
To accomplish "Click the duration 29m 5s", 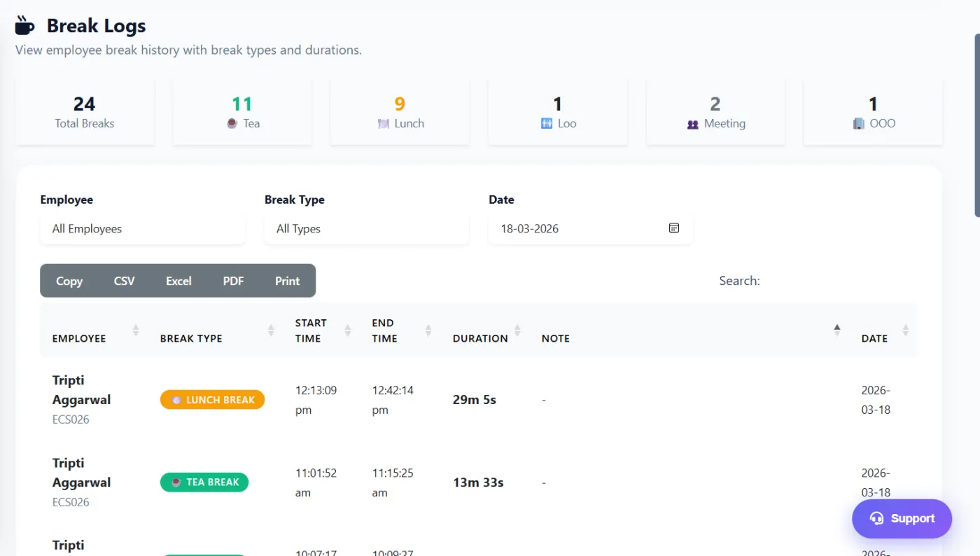I will tap(475, 400).
